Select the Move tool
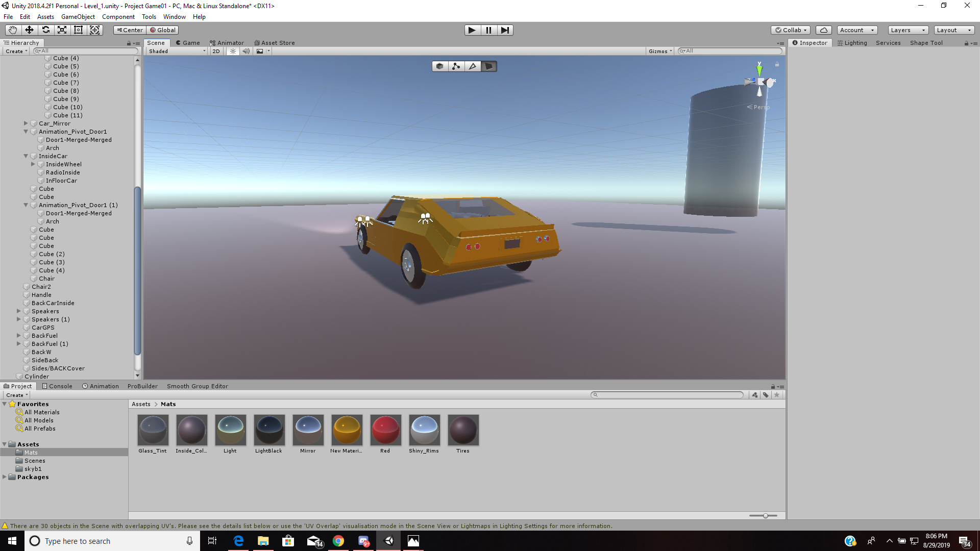The height and width of the screenshot is (551, 980). point(29,30)
